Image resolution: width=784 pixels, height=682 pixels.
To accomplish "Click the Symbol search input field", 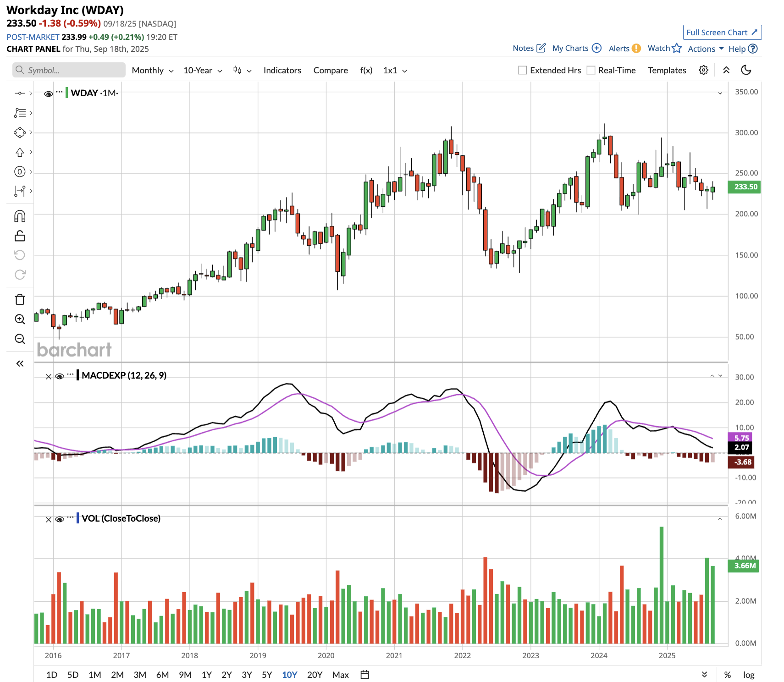I will 69,70.
